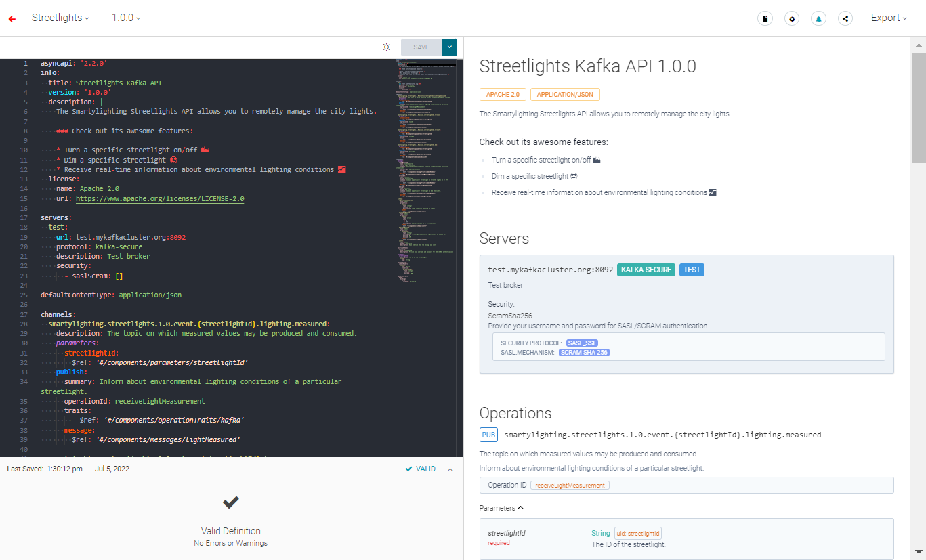
Task: Open the 1.0.0 version dropdown
Action: [x=125, y=18]
